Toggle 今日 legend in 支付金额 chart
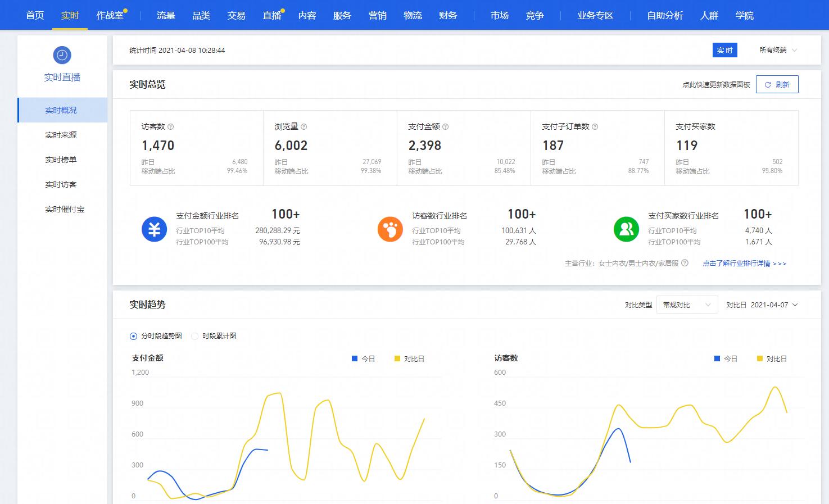 363,358
